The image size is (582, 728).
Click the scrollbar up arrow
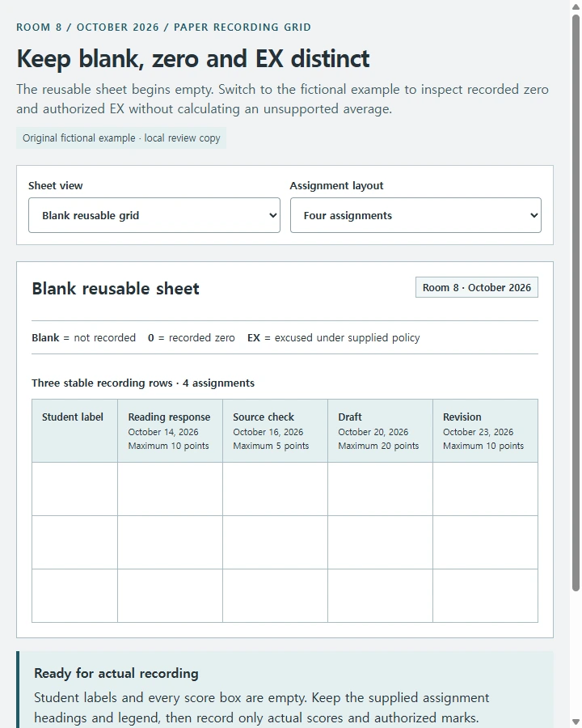click(576, 6)
